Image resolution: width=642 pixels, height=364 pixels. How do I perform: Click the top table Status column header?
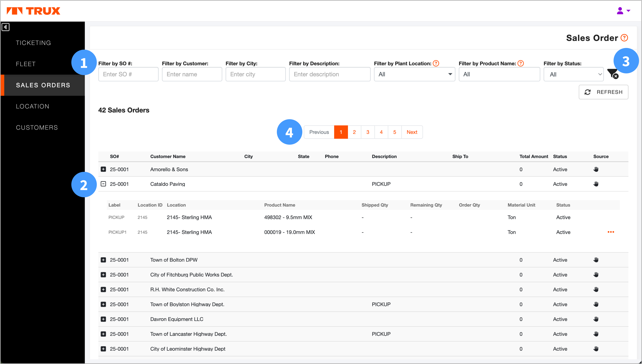(560, 157)
